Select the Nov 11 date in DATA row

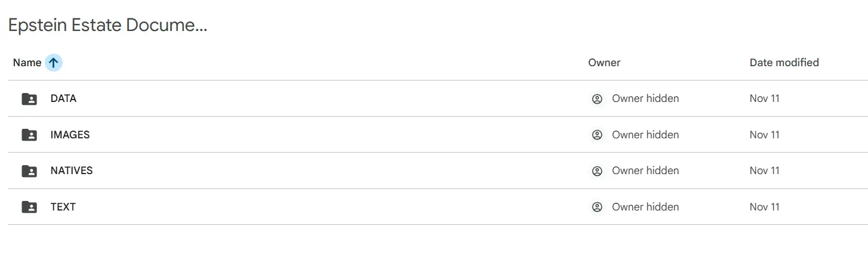tap(764, 98)
